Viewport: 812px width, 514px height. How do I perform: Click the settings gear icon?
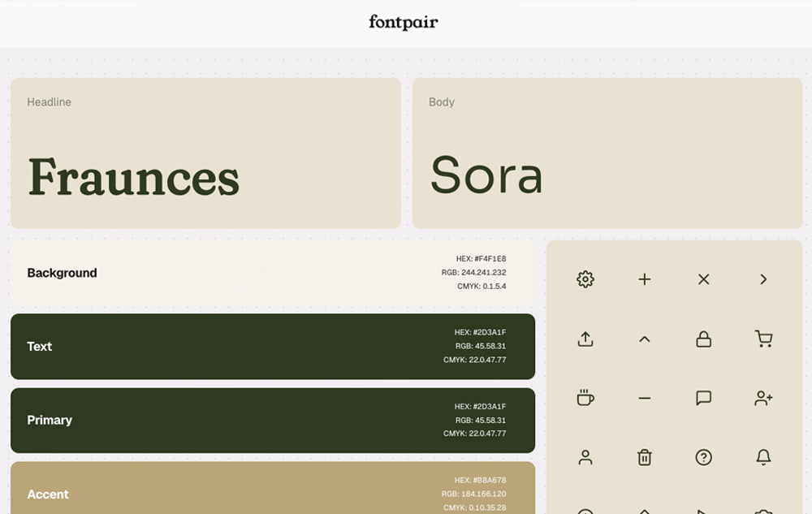pyautogui.click(x=585, y=279)
